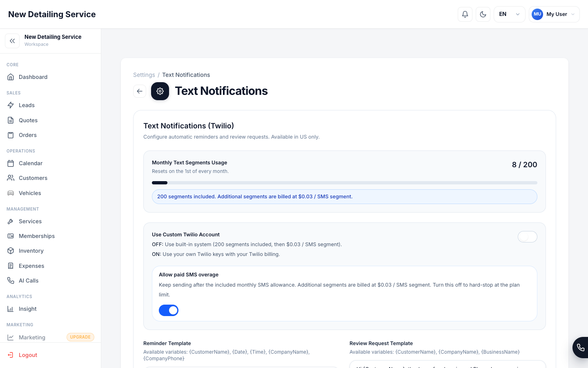Go to the Inventory page
Screen dimensions: 588x368
(x=51, y=251)
